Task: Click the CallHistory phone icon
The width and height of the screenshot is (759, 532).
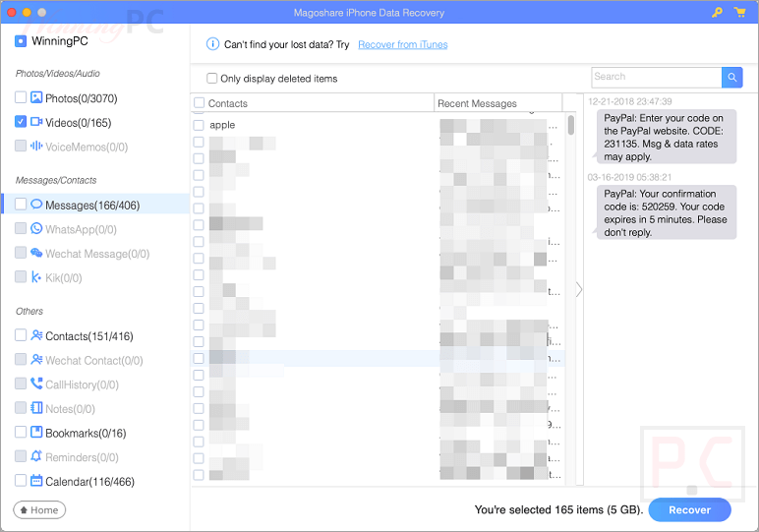Action: pyautogui.click(x=36, y=384)
